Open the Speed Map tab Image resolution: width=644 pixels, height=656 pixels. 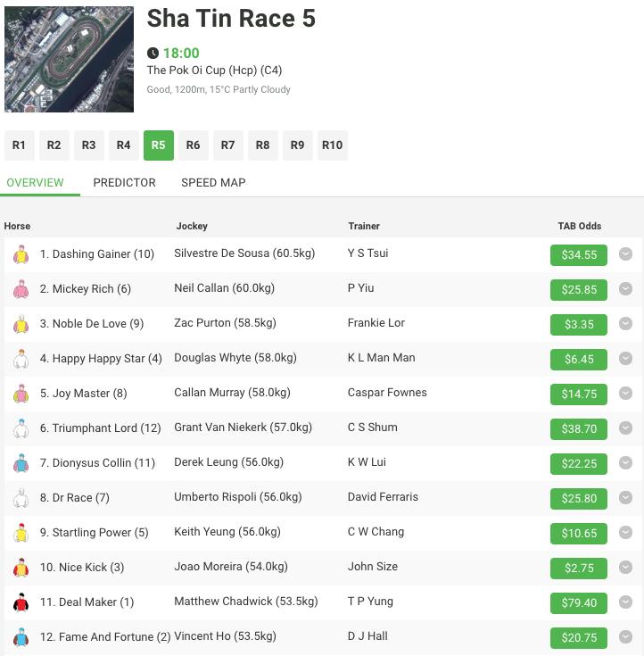pos(213,182)
